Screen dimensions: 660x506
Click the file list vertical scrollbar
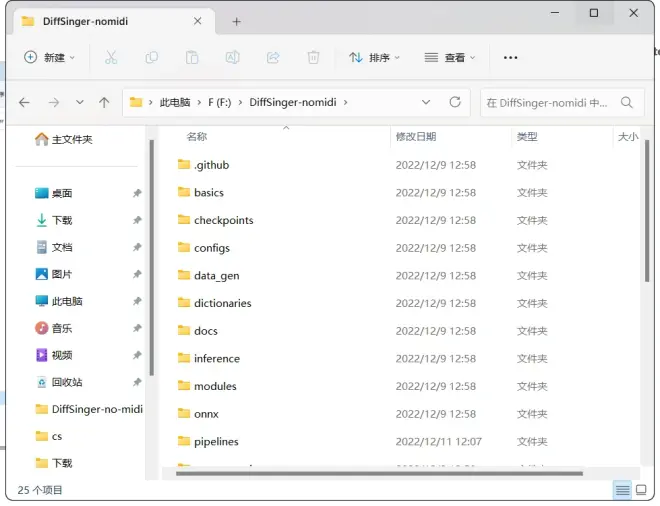tap(647, 211)
